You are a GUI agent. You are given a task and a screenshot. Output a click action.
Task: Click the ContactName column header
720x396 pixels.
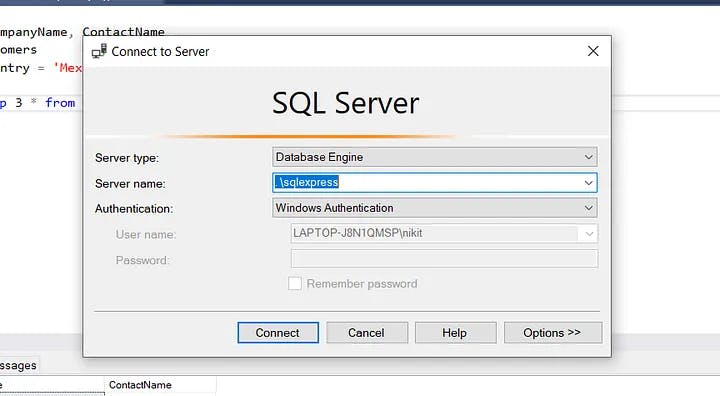tap(140, 385)
